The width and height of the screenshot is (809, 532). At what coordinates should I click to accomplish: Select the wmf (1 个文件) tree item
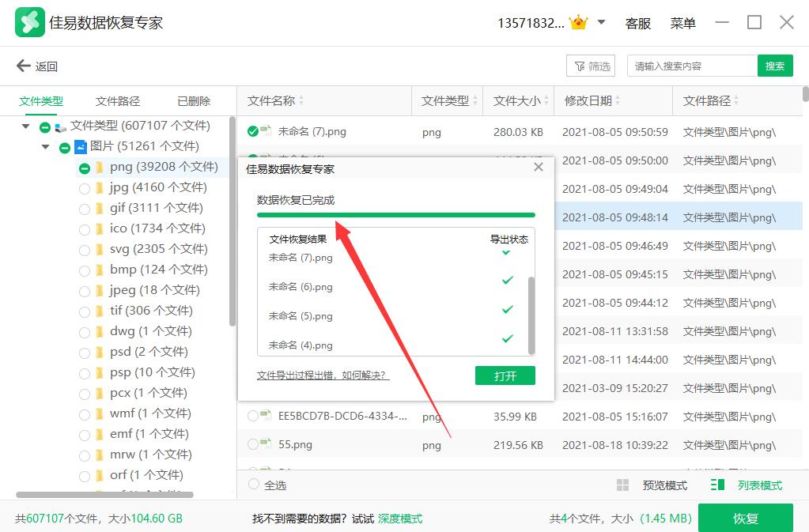pyautogui.click(x=150, y=413)
